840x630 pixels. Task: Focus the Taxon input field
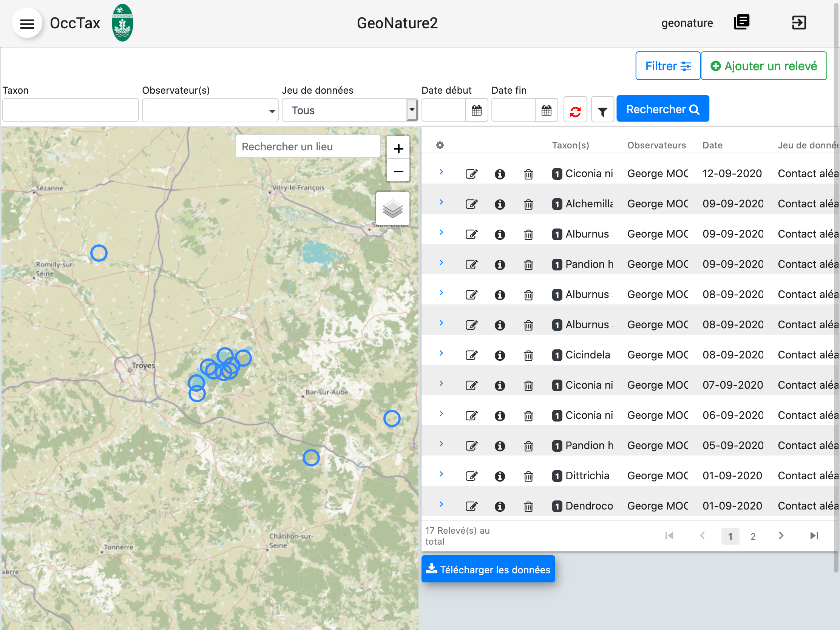pos(71,111)
